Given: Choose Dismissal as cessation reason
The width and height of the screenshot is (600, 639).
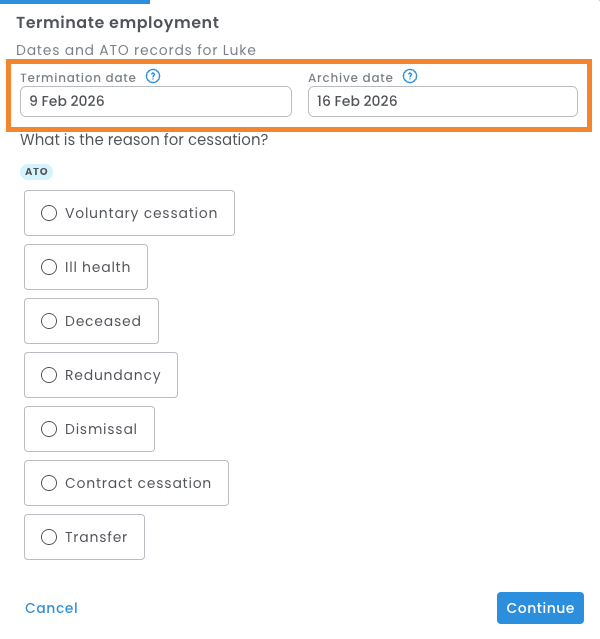Looking at the screenshot, I should pyautogui.click(x=89, y=429).
